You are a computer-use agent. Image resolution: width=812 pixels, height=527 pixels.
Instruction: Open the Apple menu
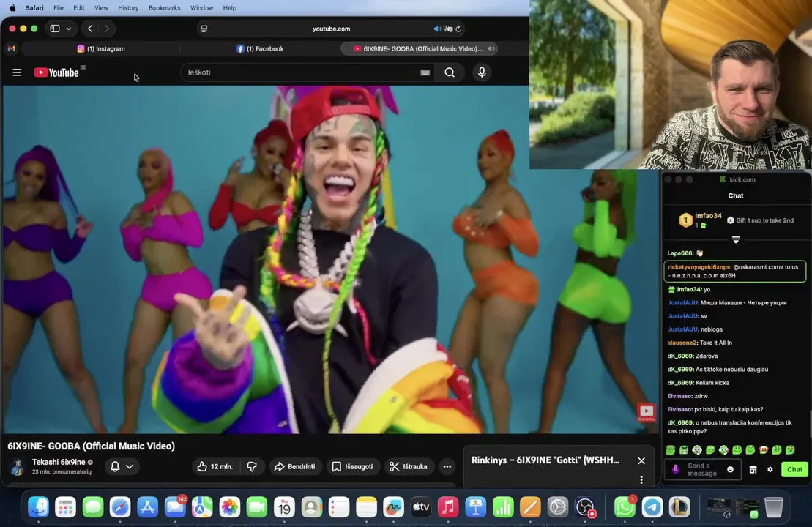(x=13, y=8)
